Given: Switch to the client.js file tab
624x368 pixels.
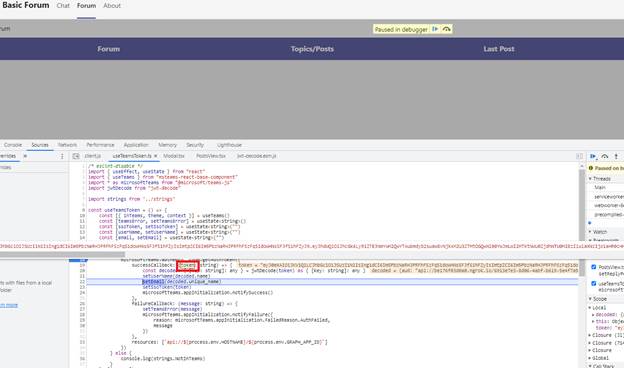Looking at the screenshot, I should (x=92, y=156).
